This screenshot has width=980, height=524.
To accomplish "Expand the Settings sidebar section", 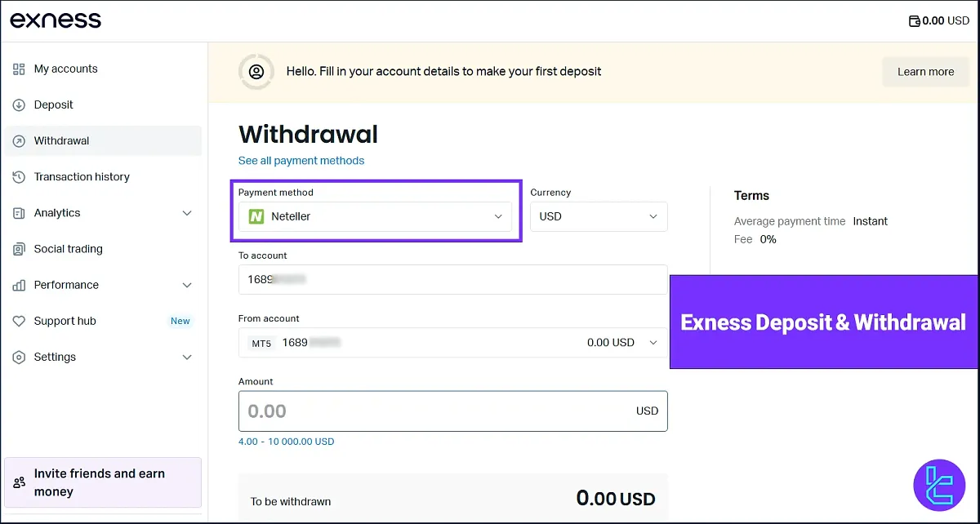I will (x=187, y=357).
